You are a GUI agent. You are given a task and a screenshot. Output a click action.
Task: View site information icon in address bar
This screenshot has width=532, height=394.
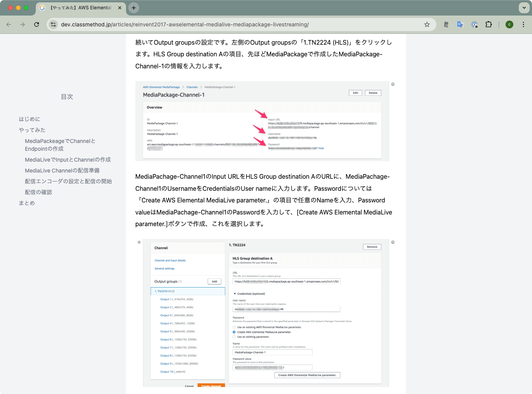[x=53, y=24]
